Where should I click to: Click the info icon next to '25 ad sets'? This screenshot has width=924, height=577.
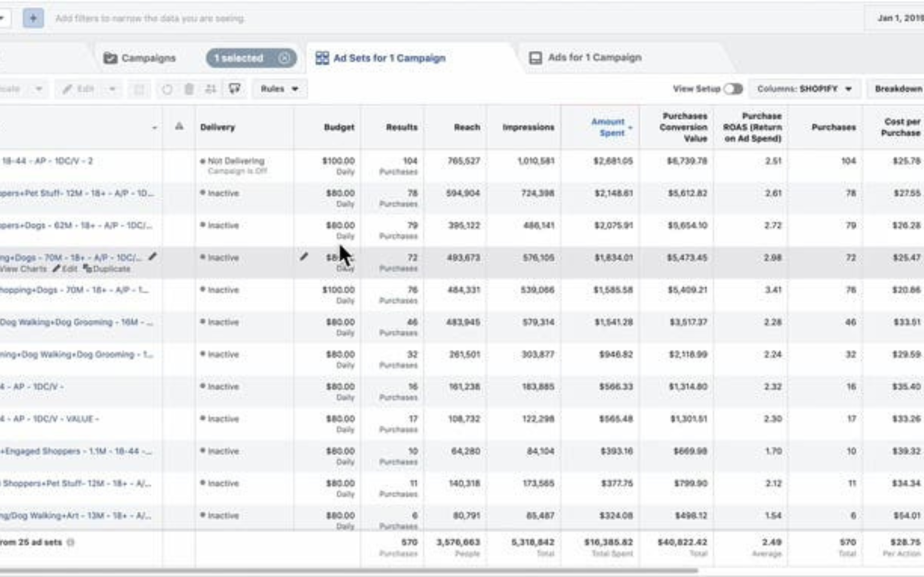[x=71, y=542]
